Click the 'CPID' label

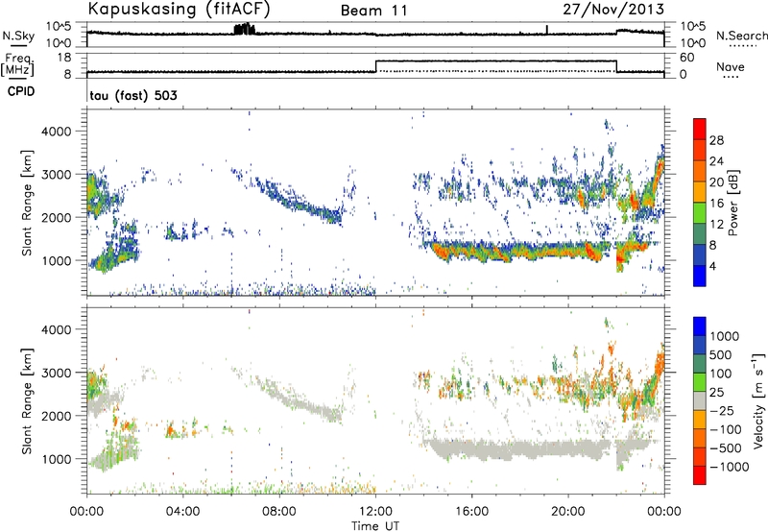tap(21, 91)
